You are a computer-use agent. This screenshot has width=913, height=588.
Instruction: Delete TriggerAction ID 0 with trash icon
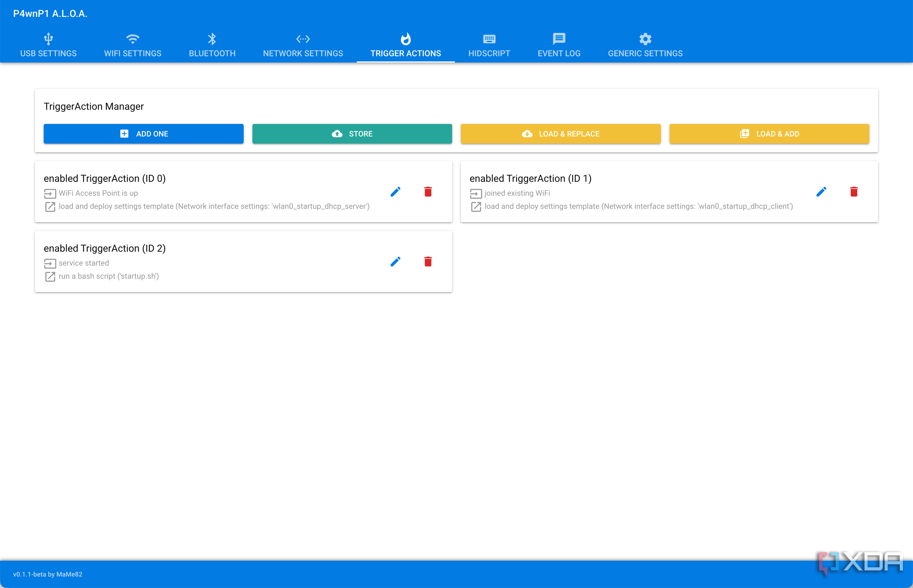tap(428, 192)
